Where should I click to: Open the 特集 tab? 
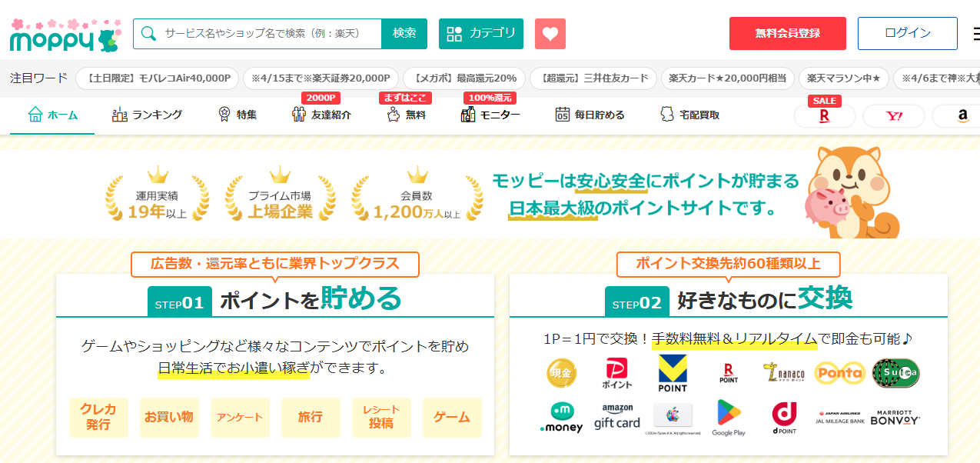pyautogui.click(x=237, y=115)
